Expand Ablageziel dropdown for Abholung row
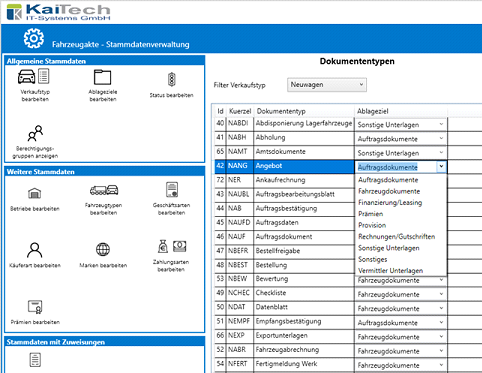This screenshot has width=482, height=373. 441,138
